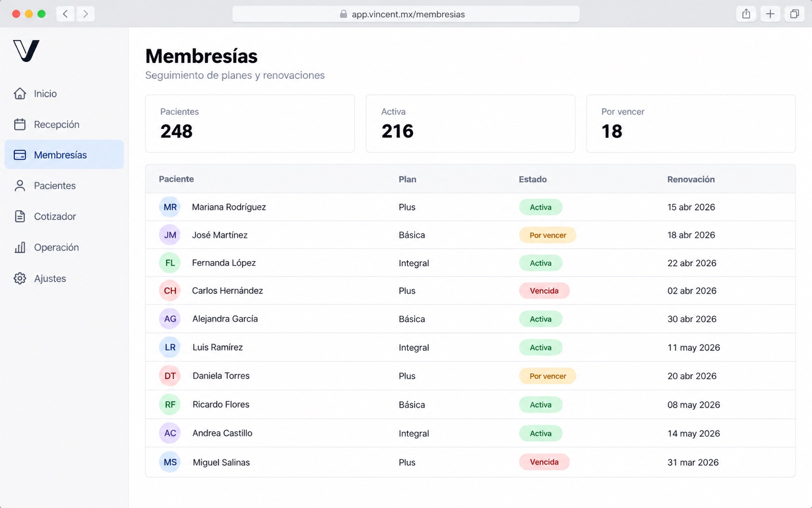Click the Vincent V logo

coord(26,51)
